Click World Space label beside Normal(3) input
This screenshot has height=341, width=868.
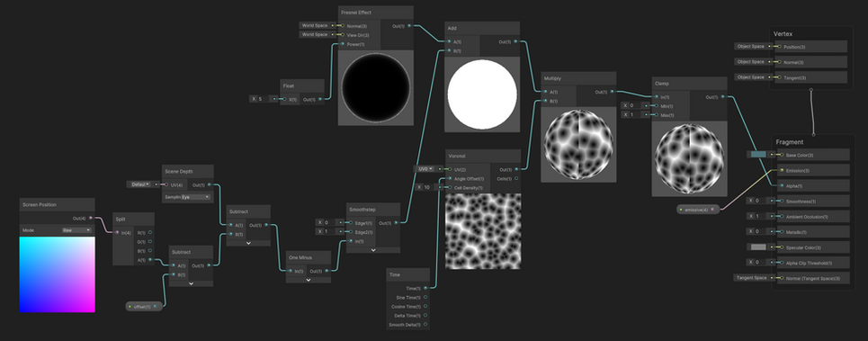tap(315, 25)
